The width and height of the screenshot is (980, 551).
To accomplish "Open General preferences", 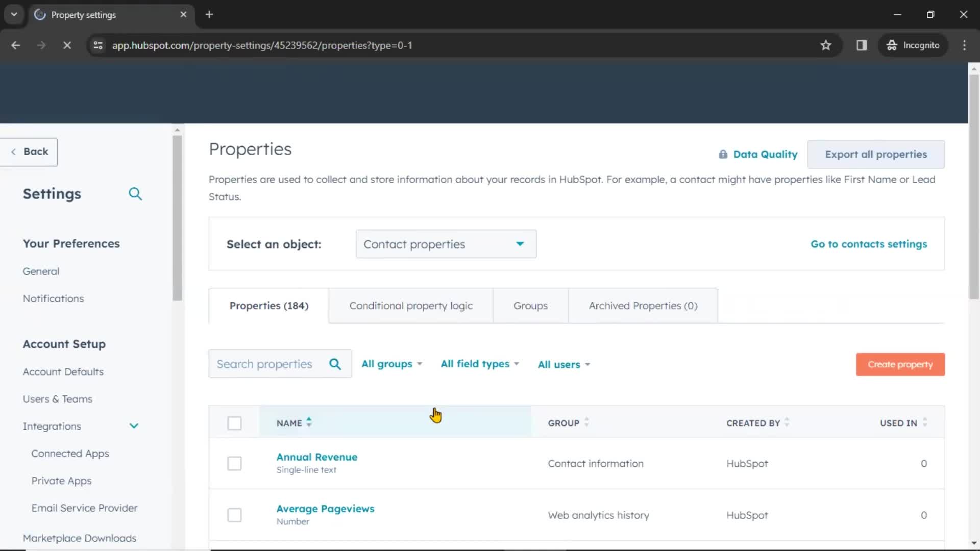I will [x=41, y=271].
